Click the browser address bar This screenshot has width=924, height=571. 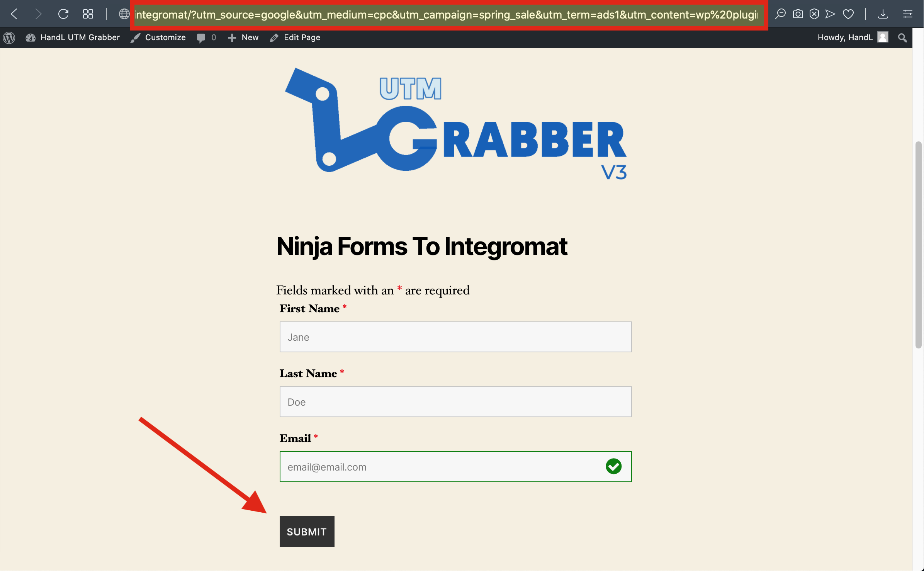450,13
